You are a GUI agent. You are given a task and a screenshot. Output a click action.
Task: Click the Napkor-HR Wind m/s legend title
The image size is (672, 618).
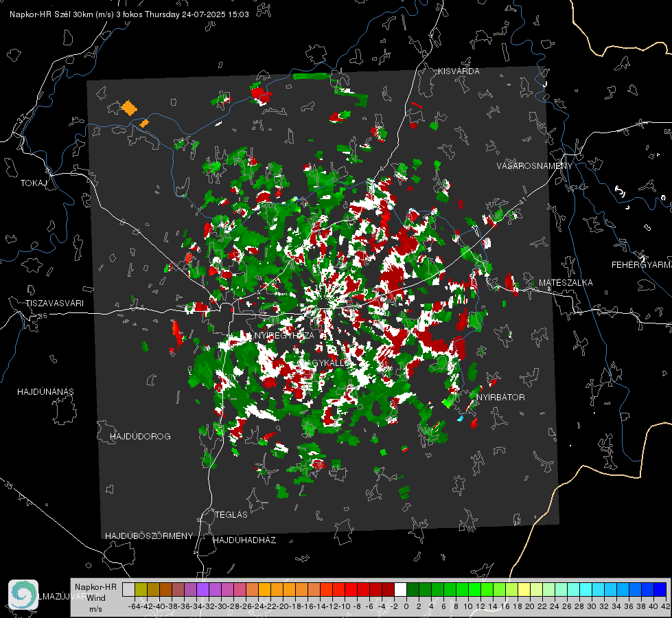pos(95,598)
